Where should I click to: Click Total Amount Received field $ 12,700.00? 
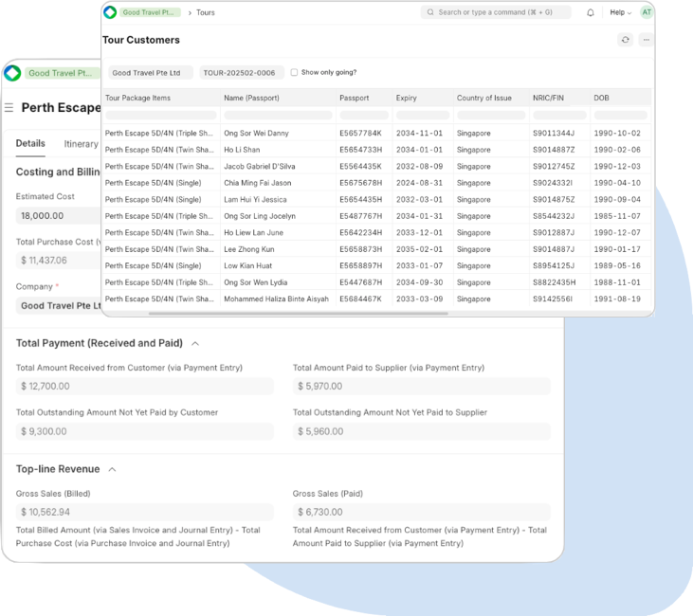point(145,387)
